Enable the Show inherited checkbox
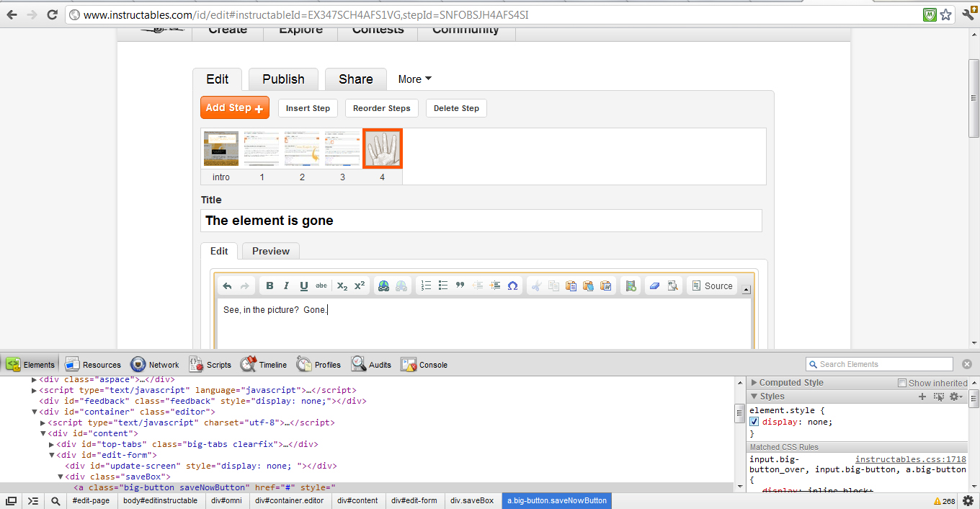Screen dimensions: 980x509 [x=901, y=383]
